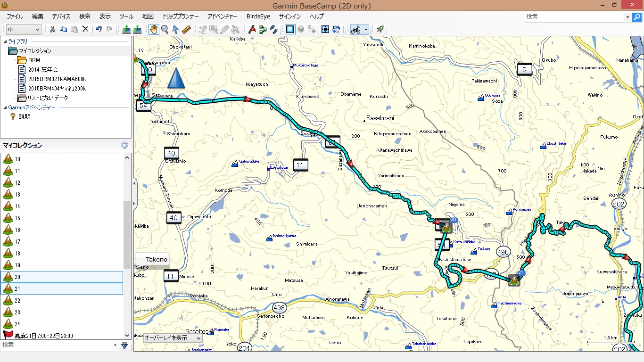
Task: Click the Copy icon in toolbar
Action: pyautogui.click(x=63, y=29)
